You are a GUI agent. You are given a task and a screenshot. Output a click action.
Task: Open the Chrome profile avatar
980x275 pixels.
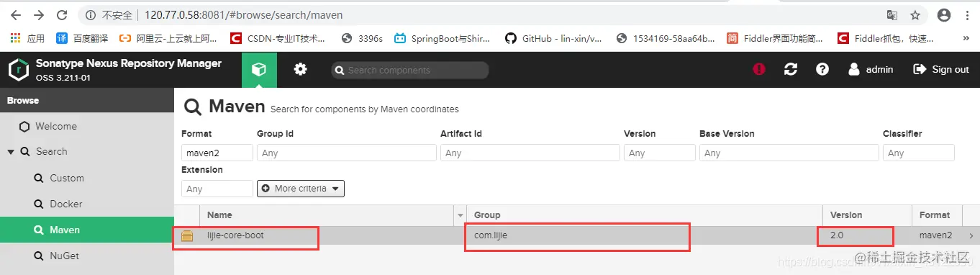944,15
